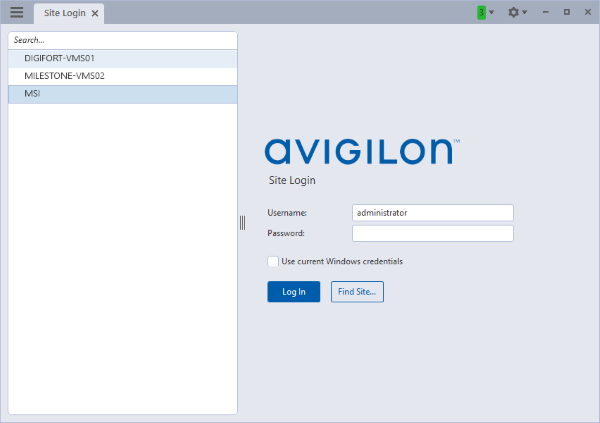
Task: Minimize the application window
Action: [546, 13]
